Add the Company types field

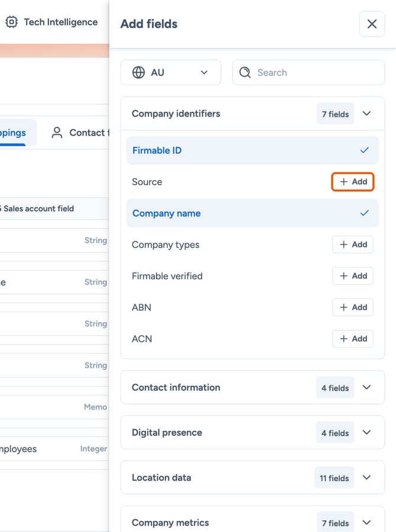(x=353, y=244)
